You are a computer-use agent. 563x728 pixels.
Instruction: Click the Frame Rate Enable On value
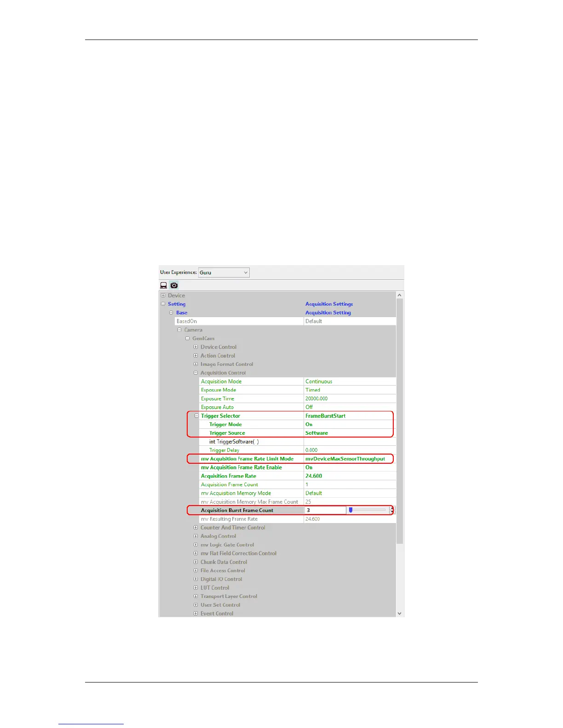click(x=309, y=467)
